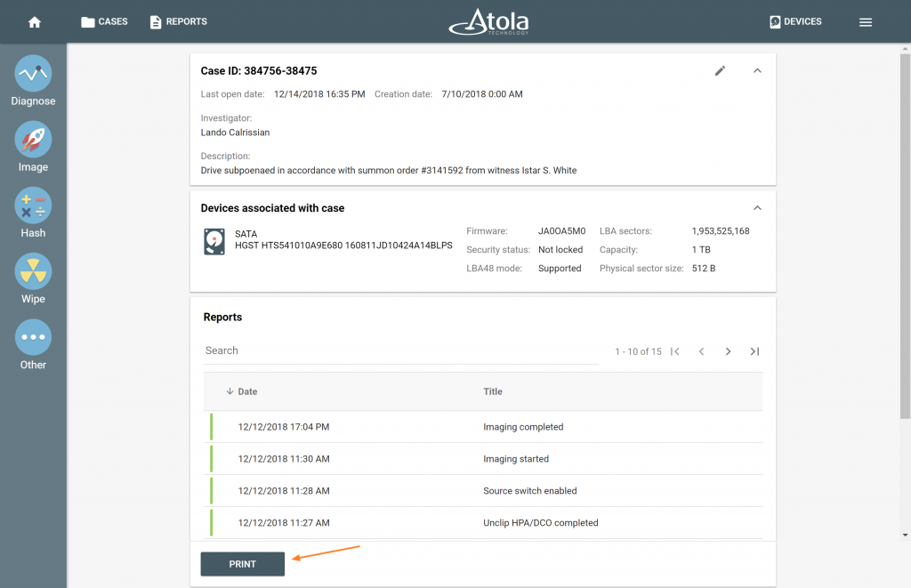Collapse the Case ID panel

point(757,71)
